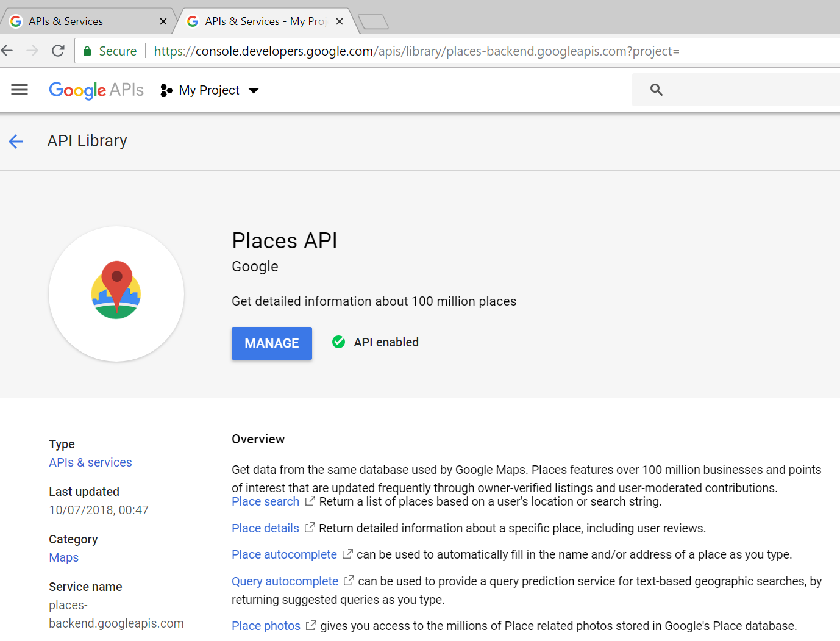Switch to the first APIs & Services tab
The width and height of the screenshot is (840, 641).
(x=87, y=21)
